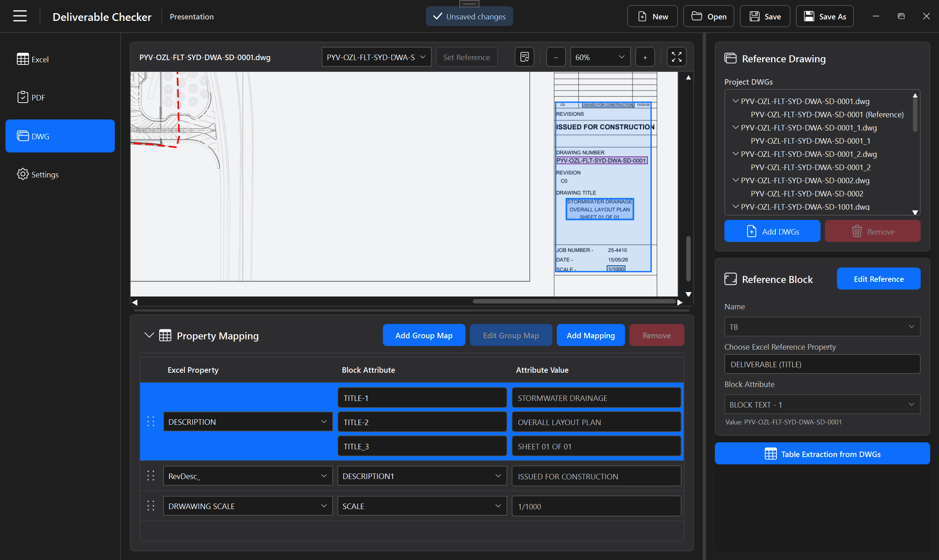
Task: Click the document list icon in viewer toolbar
Action: [525, 58]
